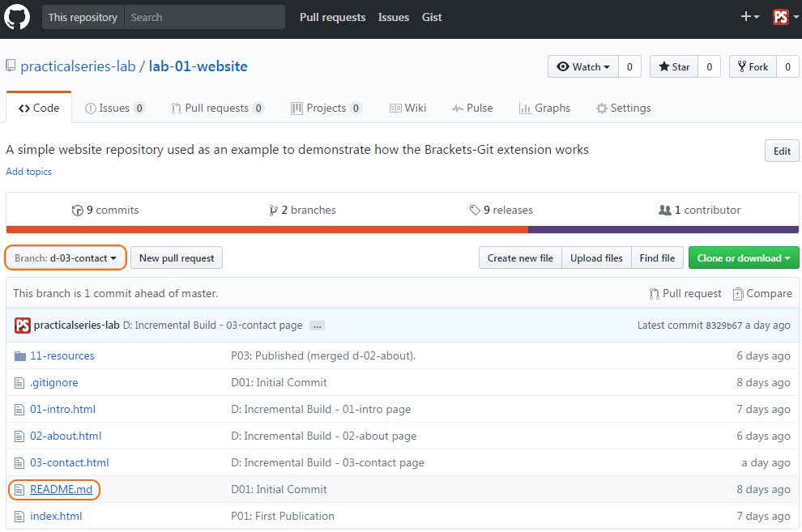Open 01-intro.html
The width and height of the screenshot is (802, 532).
(x=62, y=409)
